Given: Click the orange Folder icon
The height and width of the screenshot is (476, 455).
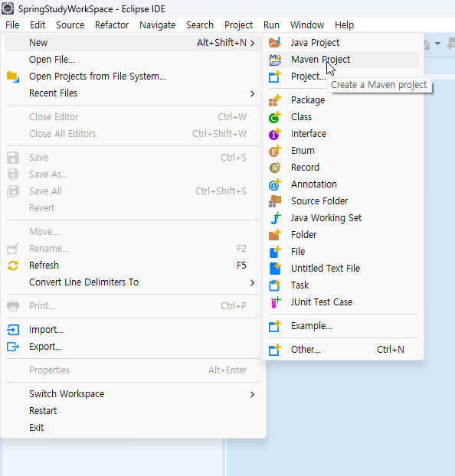Looking at the screenshot, I should 275,235.
